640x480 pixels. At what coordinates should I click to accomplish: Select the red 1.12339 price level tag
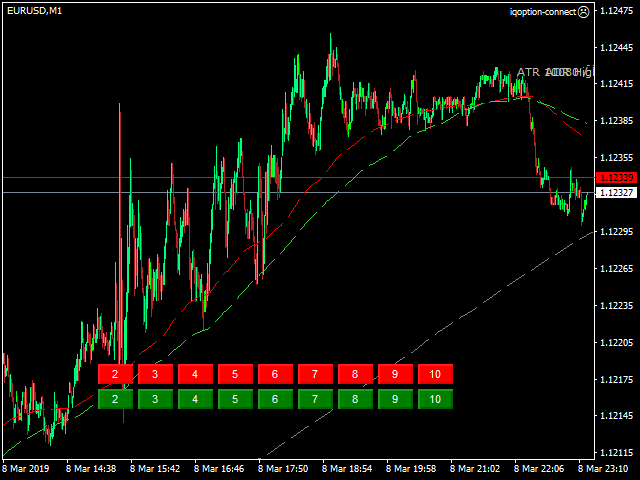(x=616, y=178)
